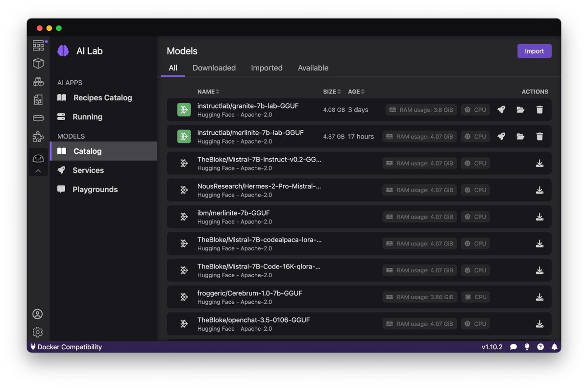Start a service for merlinite-7b-lab-GGUF with rocket icon

coord(501,137)
